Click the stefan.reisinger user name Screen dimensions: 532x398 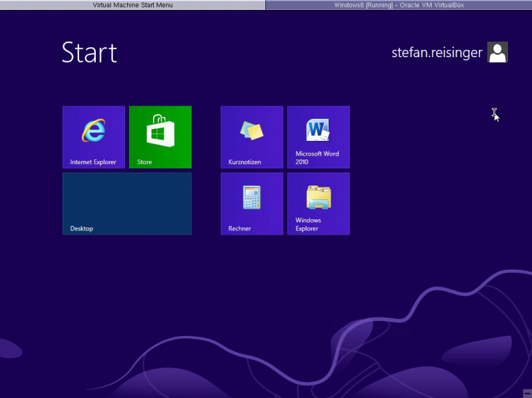pos(437,53)
